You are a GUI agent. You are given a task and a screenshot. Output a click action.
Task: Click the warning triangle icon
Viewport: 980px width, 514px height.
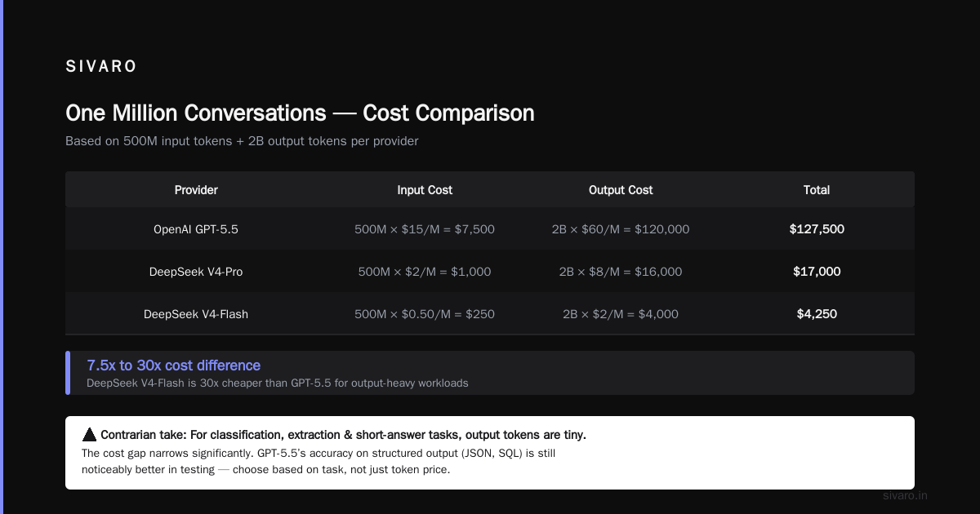(x=90, y=435)
